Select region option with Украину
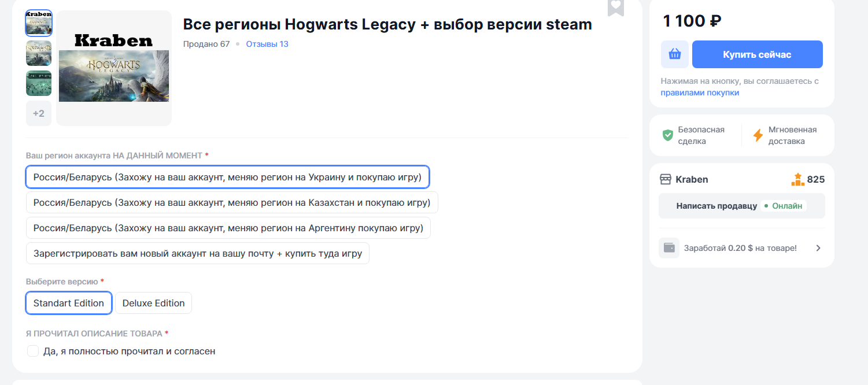The width and height of the screenshot is (868, 385). pyautogui.click(x=227, y=177)
